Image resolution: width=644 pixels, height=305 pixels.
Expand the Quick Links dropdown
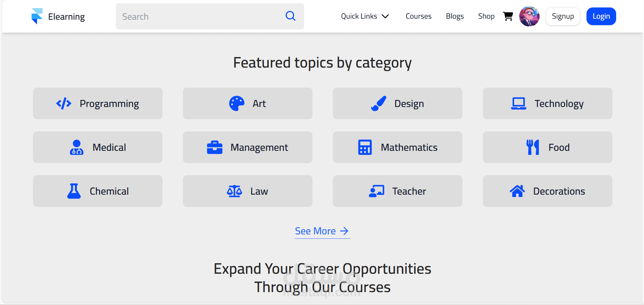coord(365,16)
